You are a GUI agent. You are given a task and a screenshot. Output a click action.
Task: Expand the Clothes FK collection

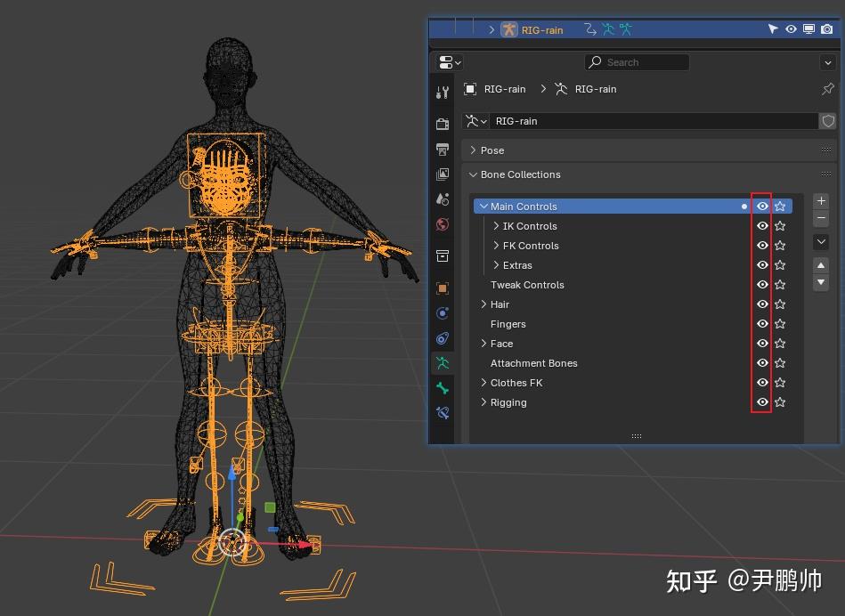point(483,383)
